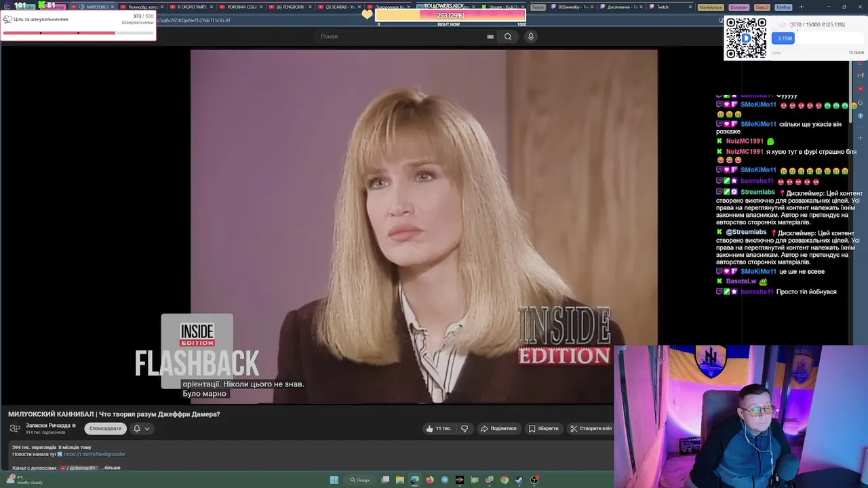Click Streamlabs bot username in chat
This screenshot has width=868, height=488.
point(757,192)
